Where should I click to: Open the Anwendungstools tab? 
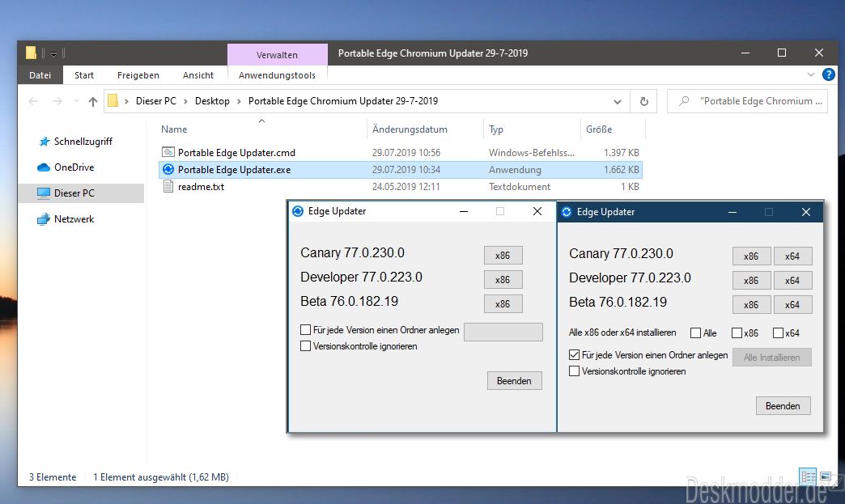277,75
